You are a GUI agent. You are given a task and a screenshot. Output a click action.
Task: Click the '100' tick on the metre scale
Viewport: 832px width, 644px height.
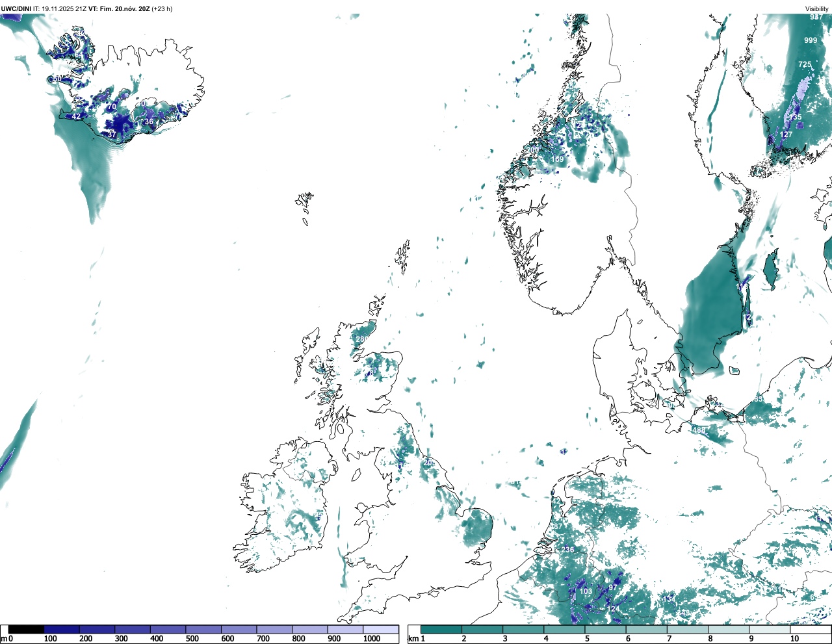click(51, 639)
